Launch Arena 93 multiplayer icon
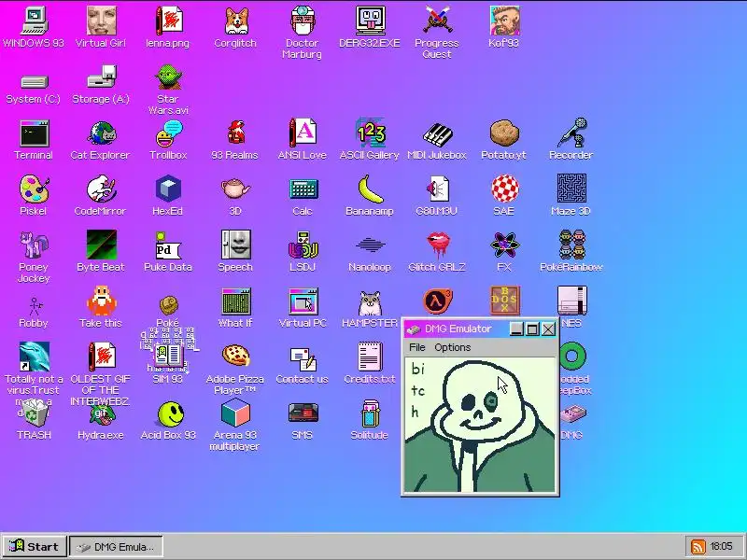 [x=235, y=413]
